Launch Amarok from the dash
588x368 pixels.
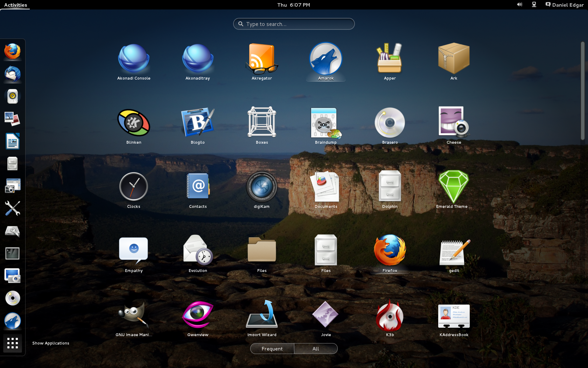(13, 321)
